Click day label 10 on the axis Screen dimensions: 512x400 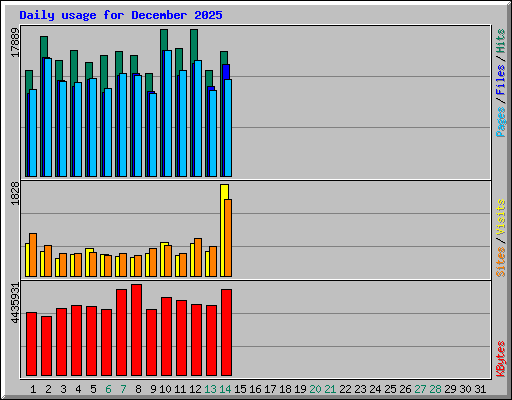click(165, 389)
